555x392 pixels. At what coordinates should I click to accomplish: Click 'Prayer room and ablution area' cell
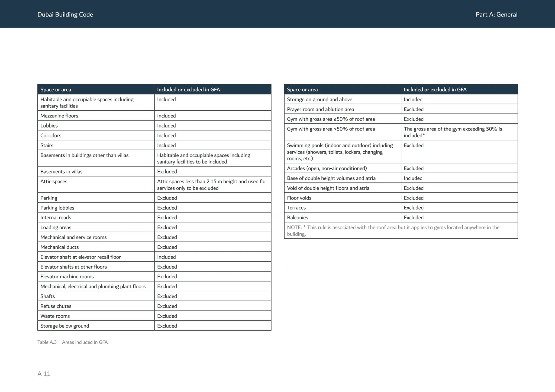tap(320, 109)
